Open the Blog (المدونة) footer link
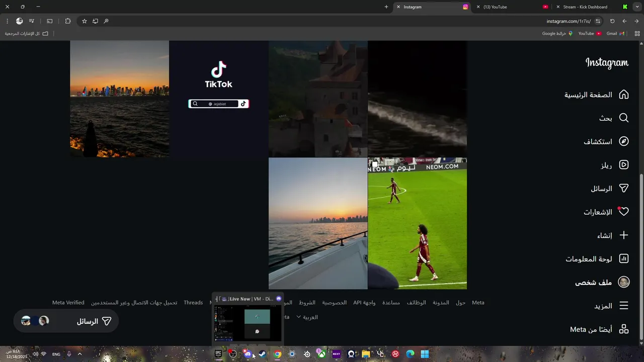 [x=441, y=303]
